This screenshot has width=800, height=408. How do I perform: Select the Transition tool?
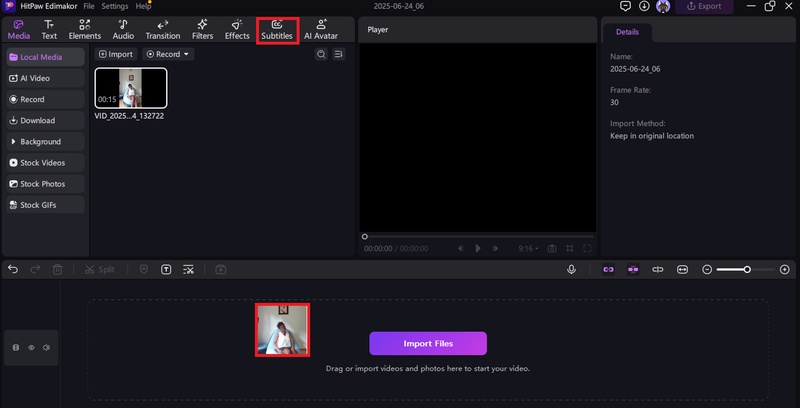click(x=162, y=29)
